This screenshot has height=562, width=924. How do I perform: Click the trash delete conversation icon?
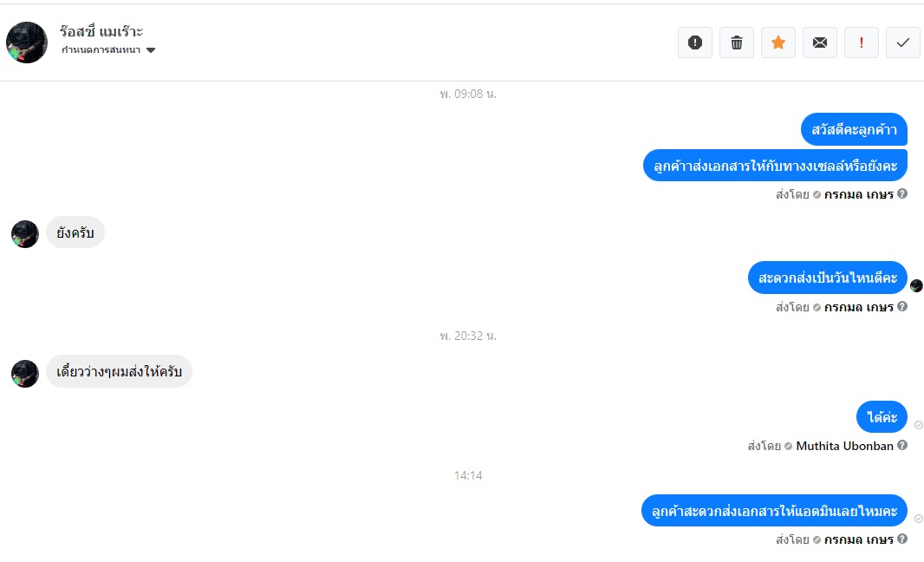[737, 42]
